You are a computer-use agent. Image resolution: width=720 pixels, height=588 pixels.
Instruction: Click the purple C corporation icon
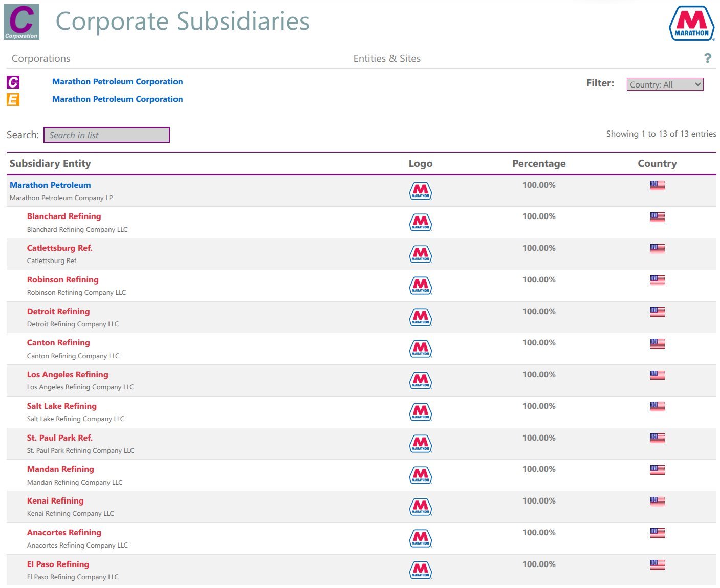click(13, 82)
